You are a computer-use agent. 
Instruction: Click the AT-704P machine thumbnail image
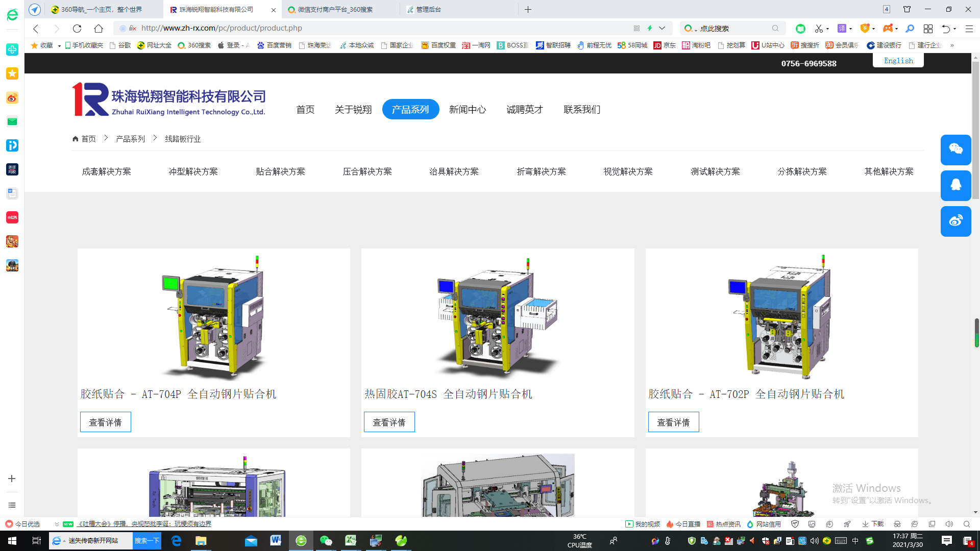[214, 316]
